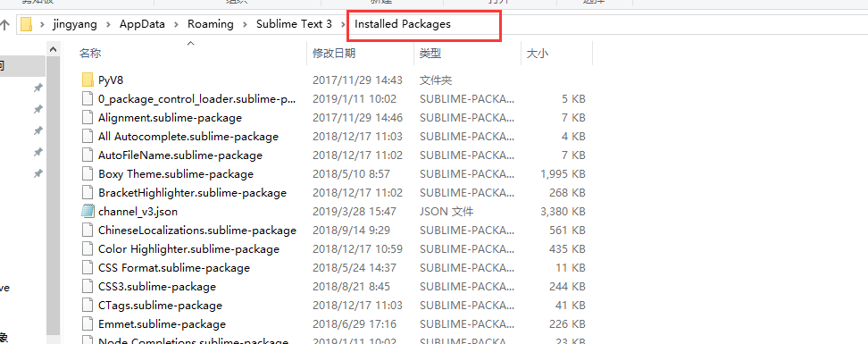Click the 2018/8/21 8:45 date cell
868x344 pixels.
pos(351,287)
